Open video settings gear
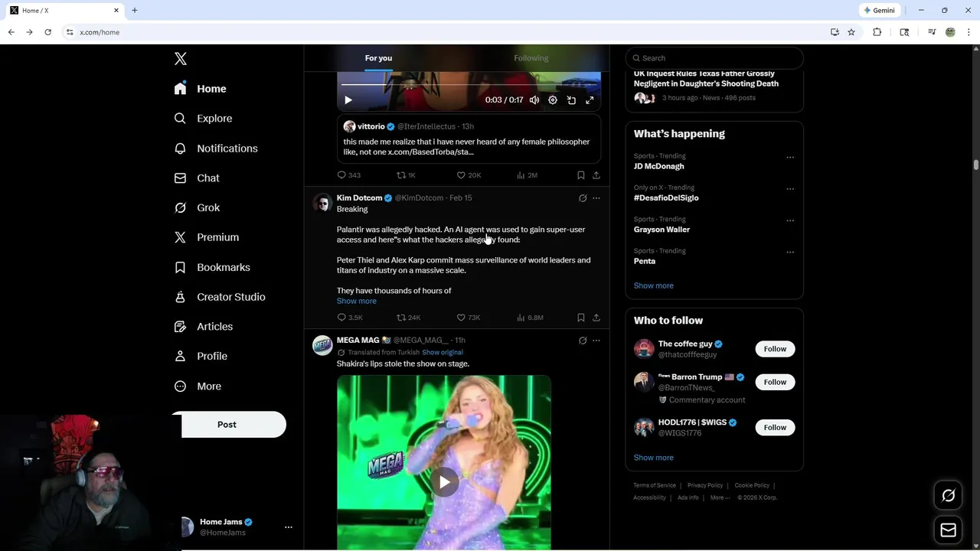Image resolution: width=980 pixels, height=551 pixels. (x=553, y=100)
